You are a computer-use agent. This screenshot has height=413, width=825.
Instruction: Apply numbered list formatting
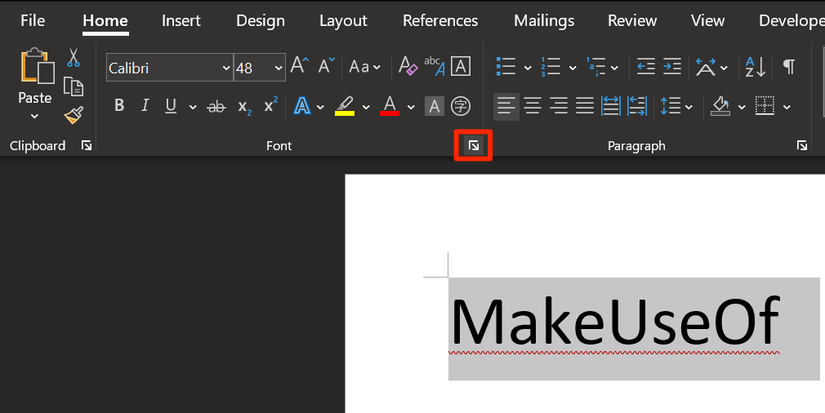pos(550,67)
